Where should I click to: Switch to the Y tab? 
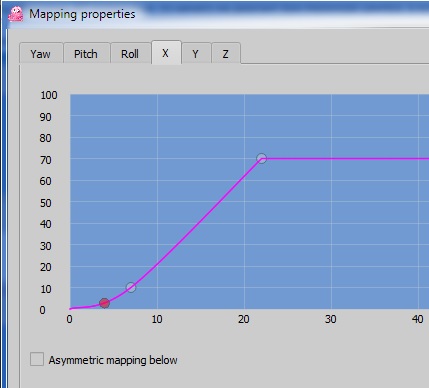coord(196,53)
